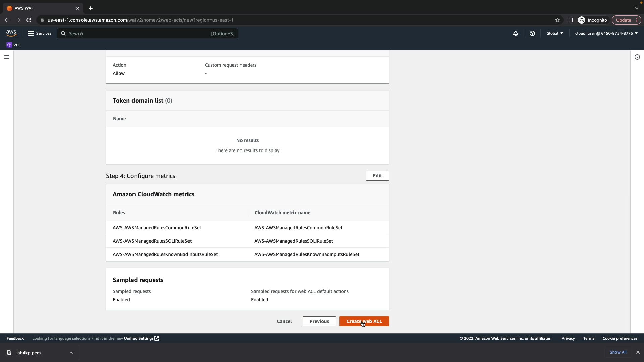Click Show All downloads
The width and height of the screenshot is (644, 362).
point(618,352)
